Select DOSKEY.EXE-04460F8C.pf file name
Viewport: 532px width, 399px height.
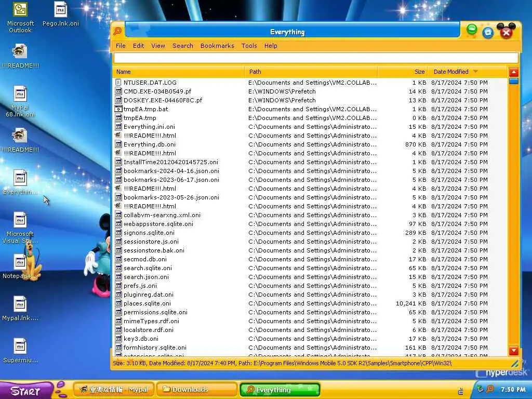click(x=163, y=100)
